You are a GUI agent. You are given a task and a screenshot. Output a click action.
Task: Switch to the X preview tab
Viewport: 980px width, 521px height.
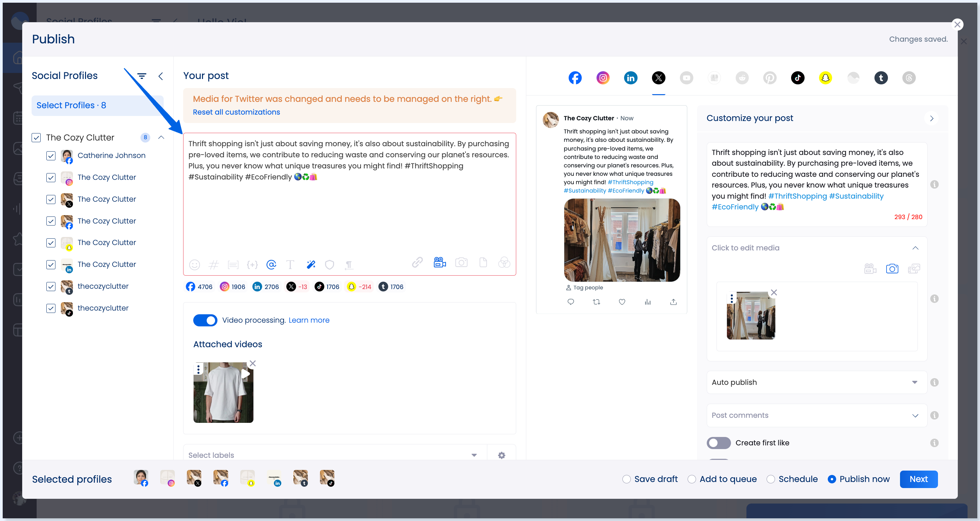(658, 78)
